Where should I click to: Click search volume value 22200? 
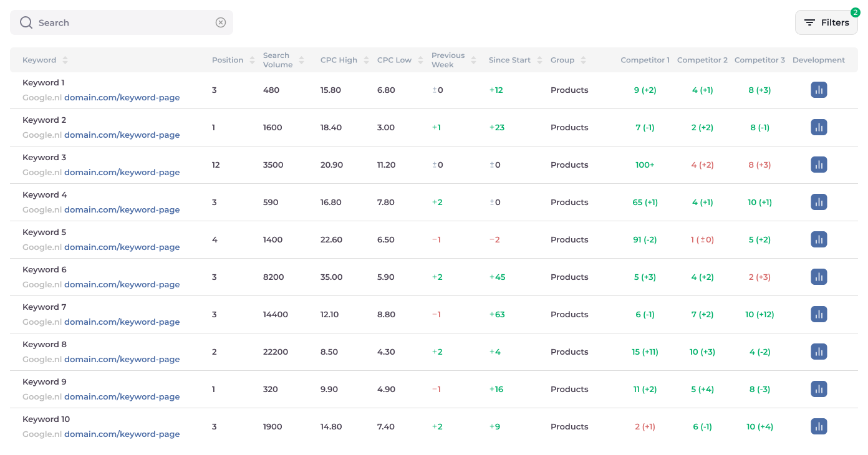[x=276, y=352]
